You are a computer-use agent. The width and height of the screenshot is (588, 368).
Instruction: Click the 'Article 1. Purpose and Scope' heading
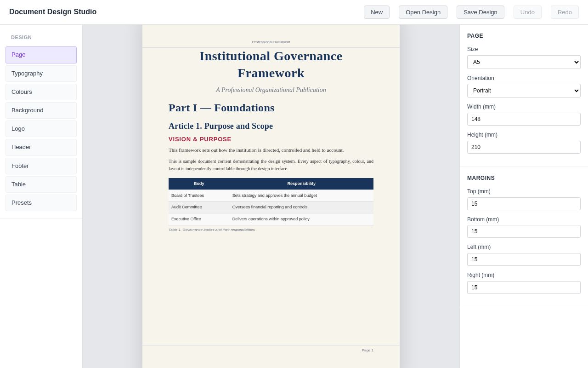click(220, 126)
